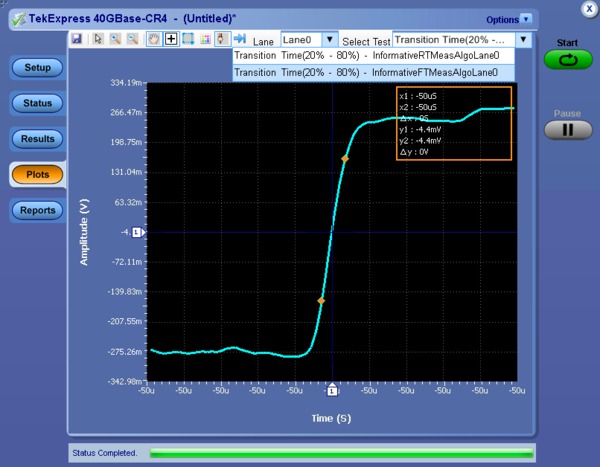Viewport: 600px width, 467px height.
Task: Open the Options menu arrow
Action: click(526, 19)
